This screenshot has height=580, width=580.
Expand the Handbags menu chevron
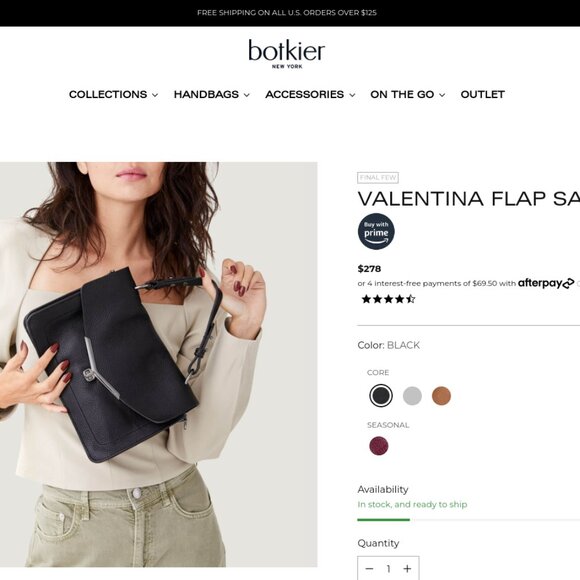[247, 95]
